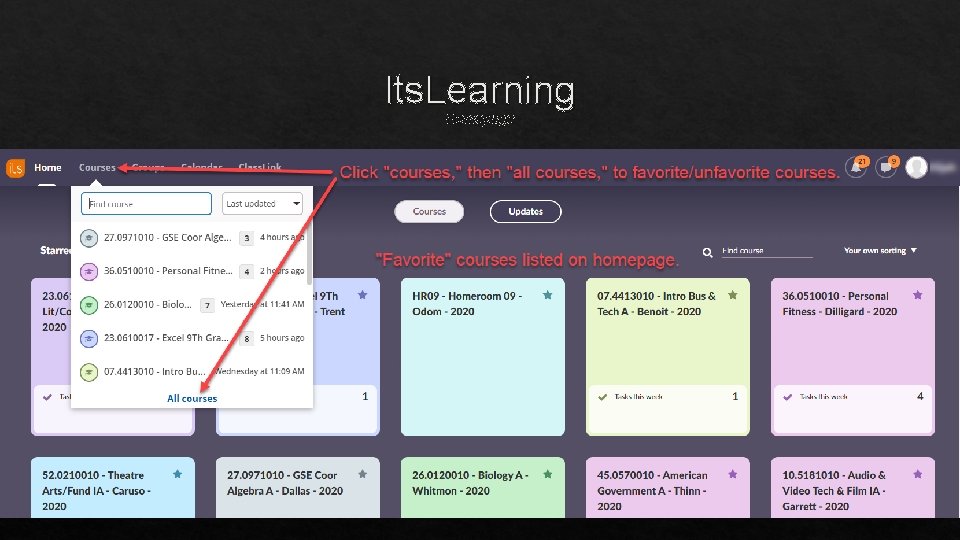This screenshot has height=540, width=960.
Task: Toggle the star on Personal Fitness - Dilligard card
Action: tap(917, 295)
